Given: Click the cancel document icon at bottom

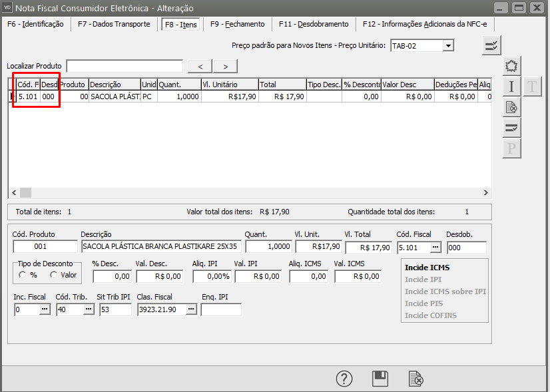Looking at the screenshot, I should point(416,379).
